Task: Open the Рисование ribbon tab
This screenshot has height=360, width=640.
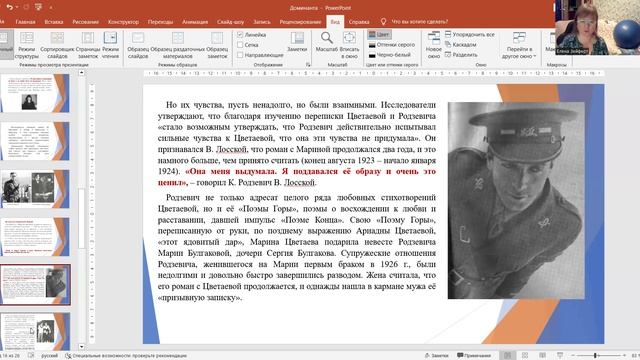Action: point(86,22)
